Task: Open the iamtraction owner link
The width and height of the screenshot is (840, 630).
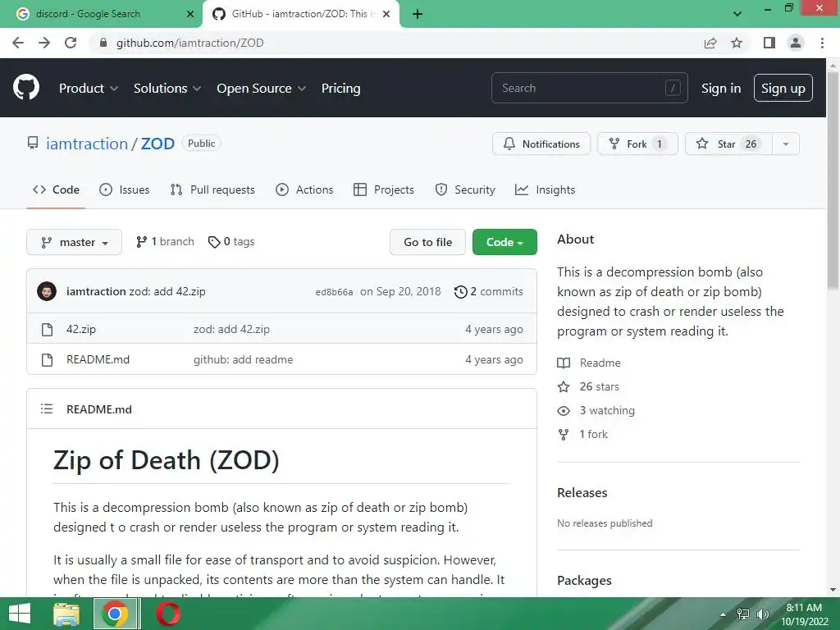Action: [87, 144]
